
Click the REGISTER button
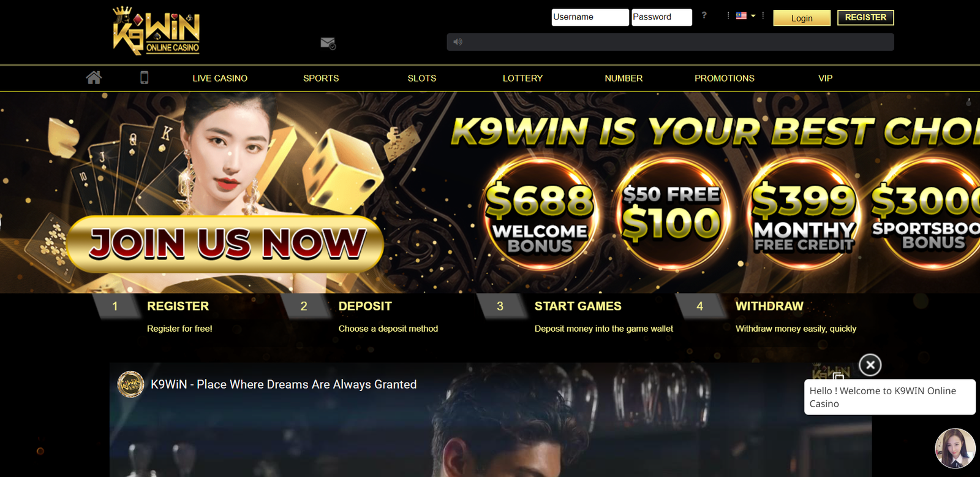pos(865,17)
